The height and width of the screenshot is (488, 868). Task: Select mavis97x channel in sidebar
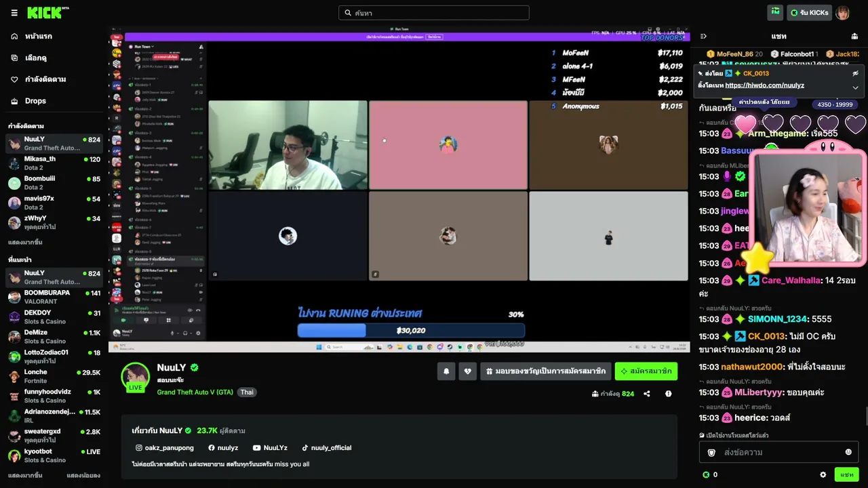coord(54,203)
